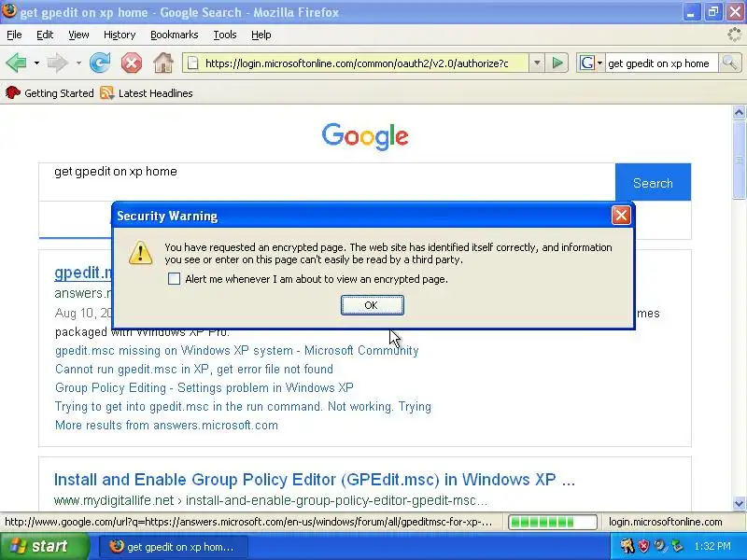Open the Help menu
Screen dimensions: 747x560
click(261, 35)
